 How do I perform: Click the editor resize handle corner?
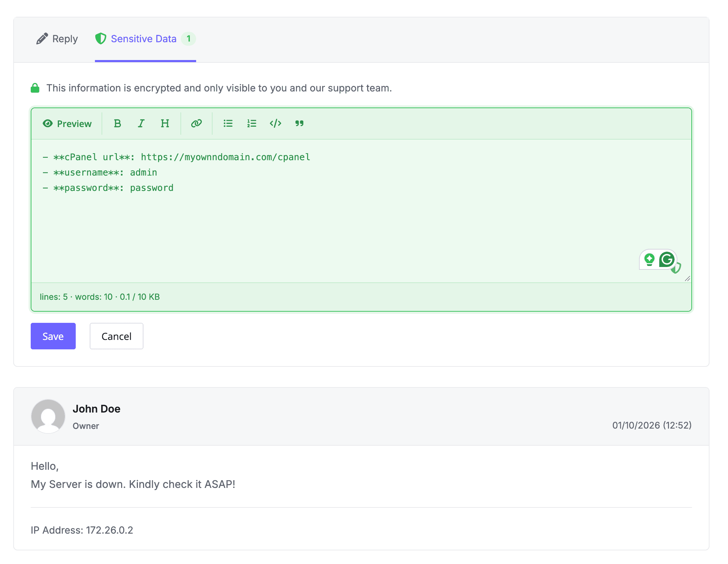(687, 279)
